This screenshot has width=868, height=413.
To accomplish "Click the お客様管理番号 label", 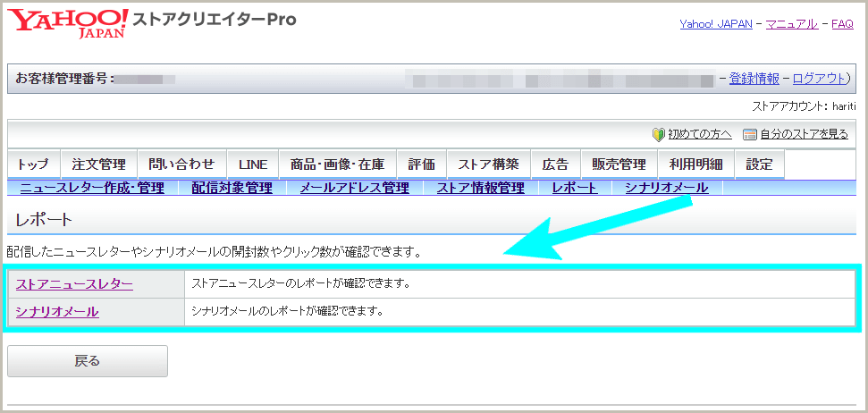I will (64, 79).
